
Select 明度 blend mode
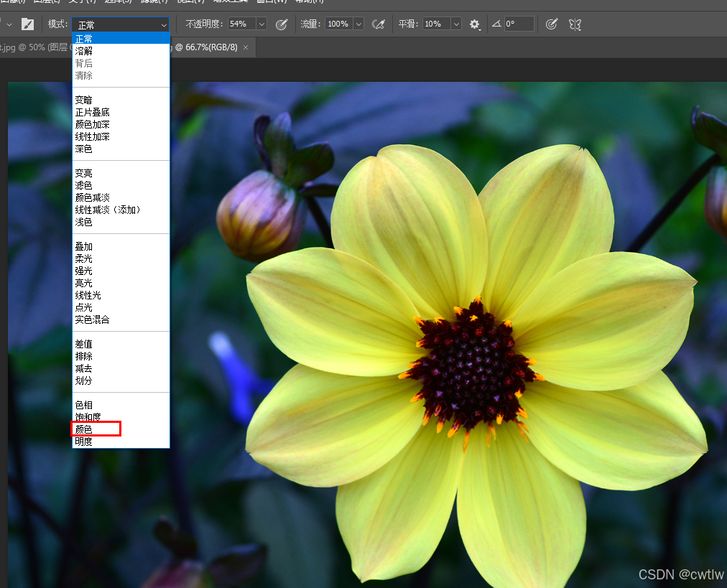121,442
